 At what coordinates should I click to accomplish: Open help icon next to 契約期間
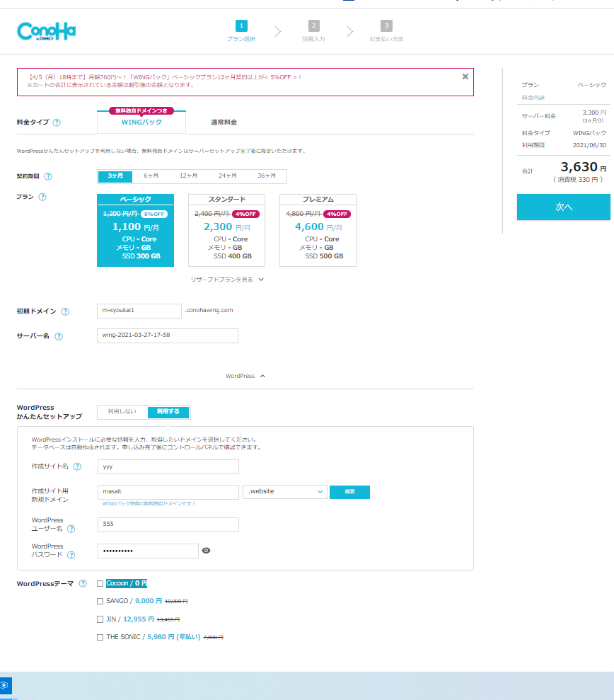click(x=48, y=176)
